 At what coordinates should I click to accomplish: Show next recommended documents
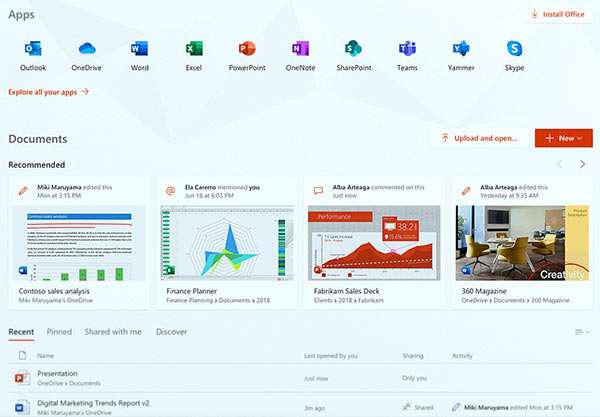click(582, 164)
